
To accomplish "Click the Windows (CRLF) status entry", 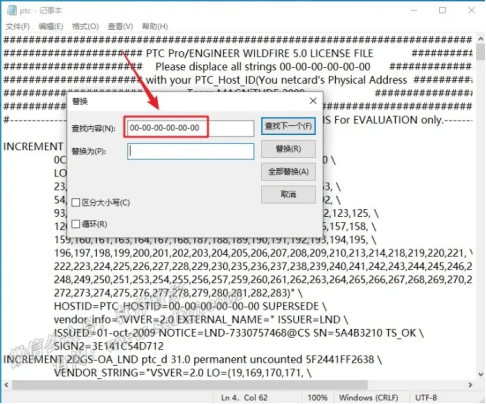I will click(368, 397).
